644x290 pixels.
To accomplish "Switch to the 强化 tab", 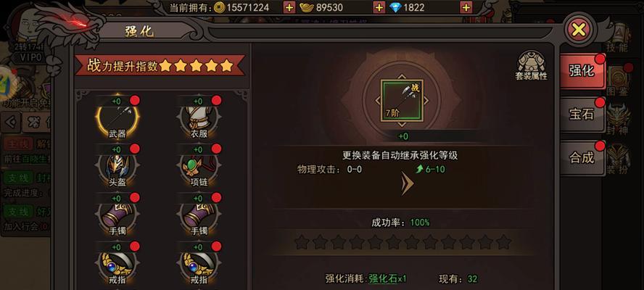I will pos(582,70).
